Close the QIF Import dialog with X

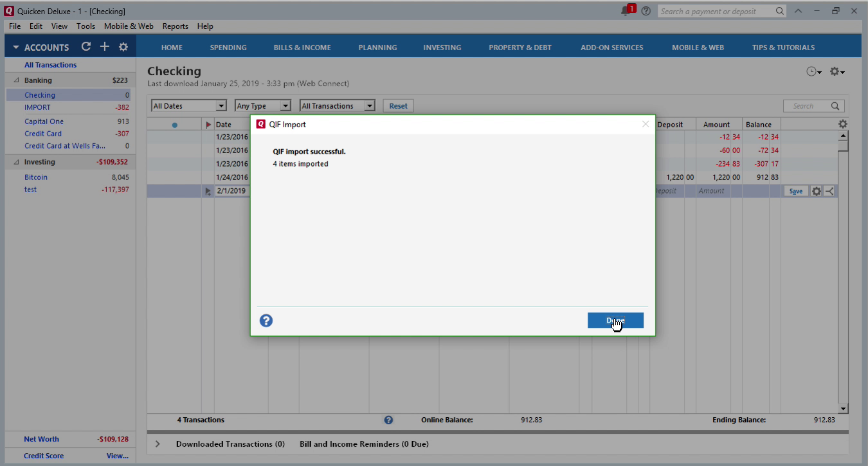pyautogui.click(x=646, y=124)
